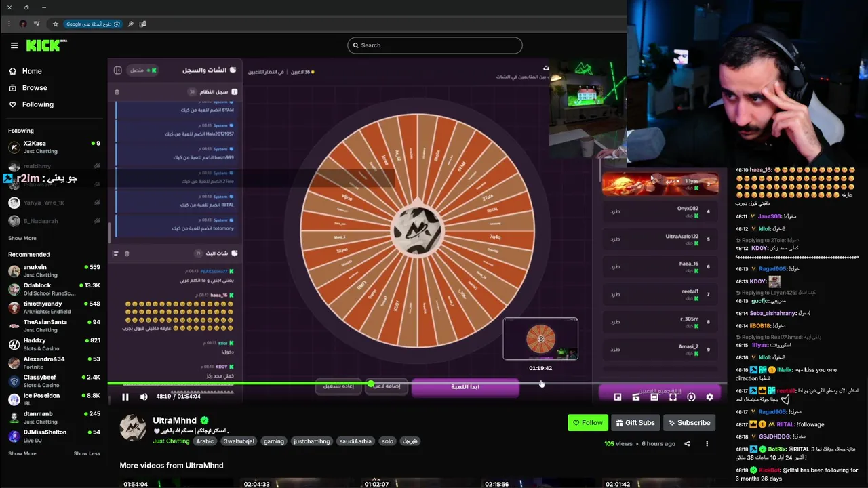The image size is (868, 488).
Task: Open the UltraMhnd channel name link
Action: [174, 420]
